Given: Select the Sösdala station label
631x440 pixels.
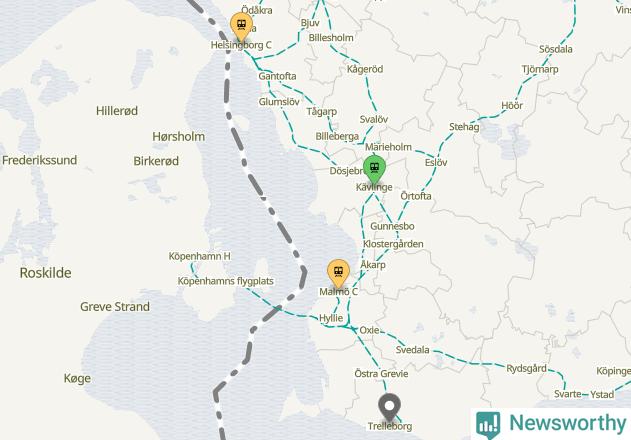Looking at the screenshot, I should (x=556, y=49).
